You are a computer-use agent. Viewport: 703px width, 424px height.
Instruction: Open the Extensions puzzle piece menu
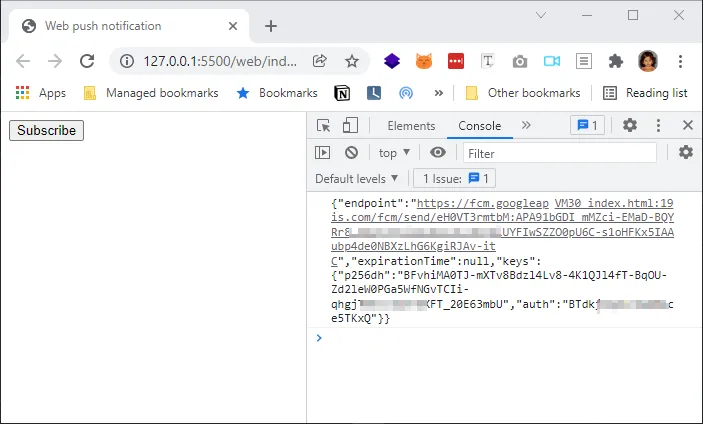point(616,61)
